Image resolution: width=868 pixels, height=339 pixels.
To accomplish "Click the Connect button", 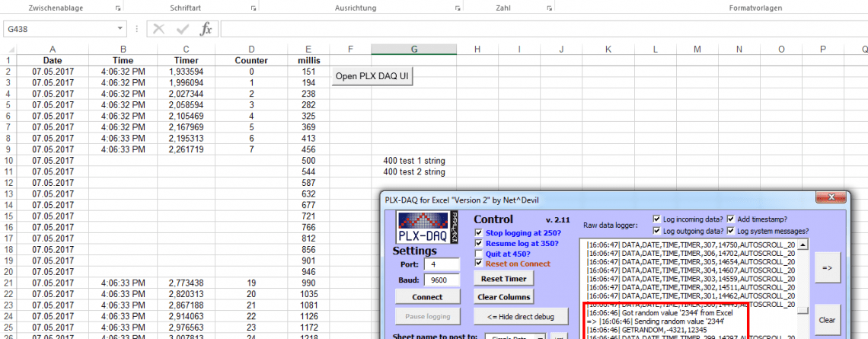I will click(x=427, y=297).
